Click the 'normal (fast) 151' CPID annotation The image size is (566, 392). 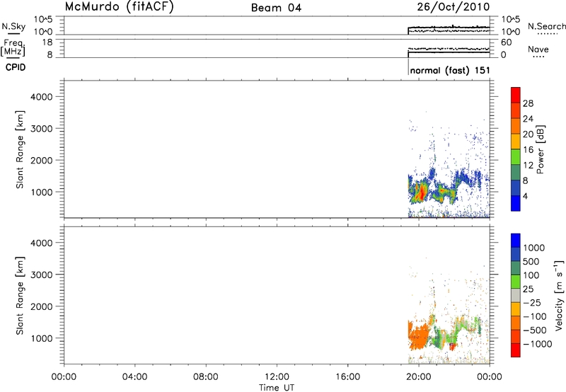coord(450,70)
